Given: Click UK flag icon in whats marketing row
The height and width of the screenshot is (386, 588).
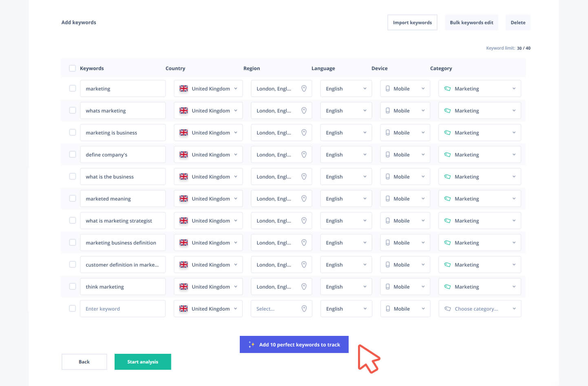Looking at the screenshot, I should pos(184,110).
